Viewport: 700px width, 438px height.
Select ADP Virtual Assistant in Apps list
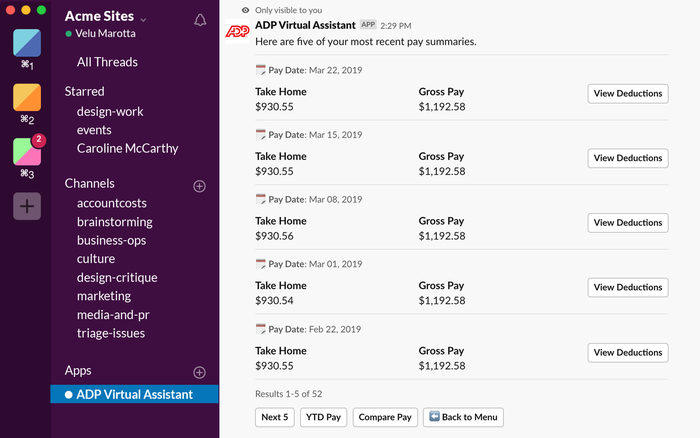[x=134, y=394]
